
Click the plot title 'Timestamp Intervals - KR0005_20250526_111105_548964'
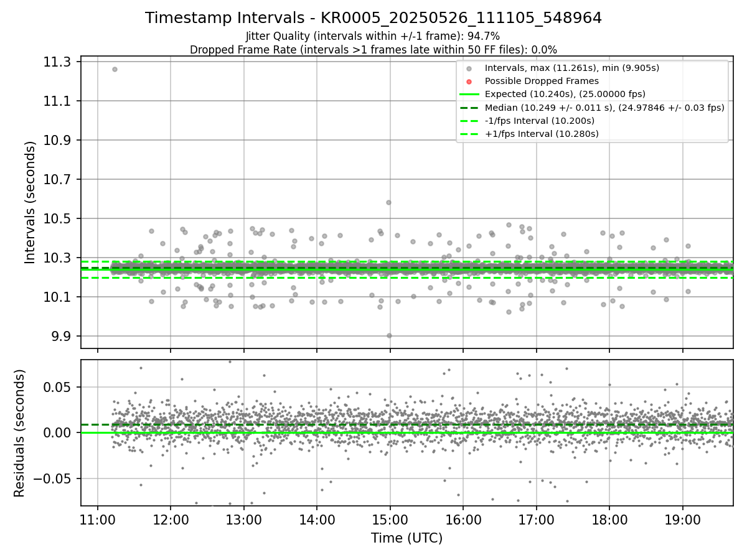click(x=374, y=18)
